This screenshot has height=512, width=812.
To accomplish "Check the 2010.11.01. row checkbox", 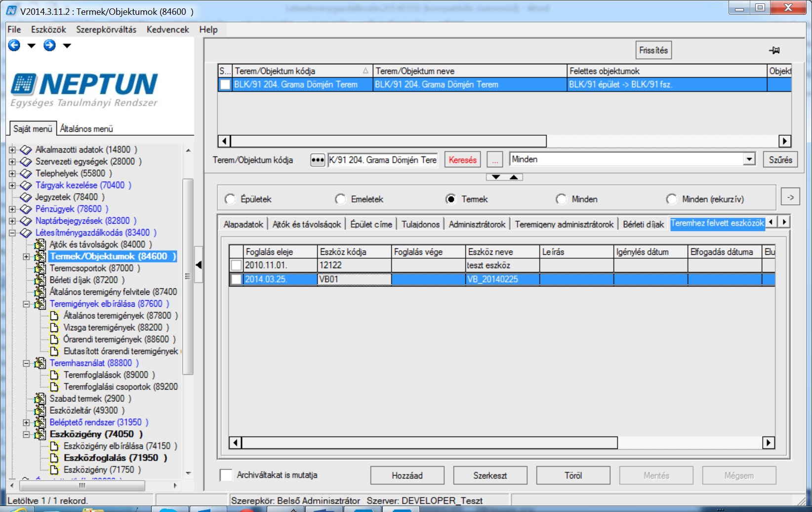I will pyautogui.click(x=236, y=265).
